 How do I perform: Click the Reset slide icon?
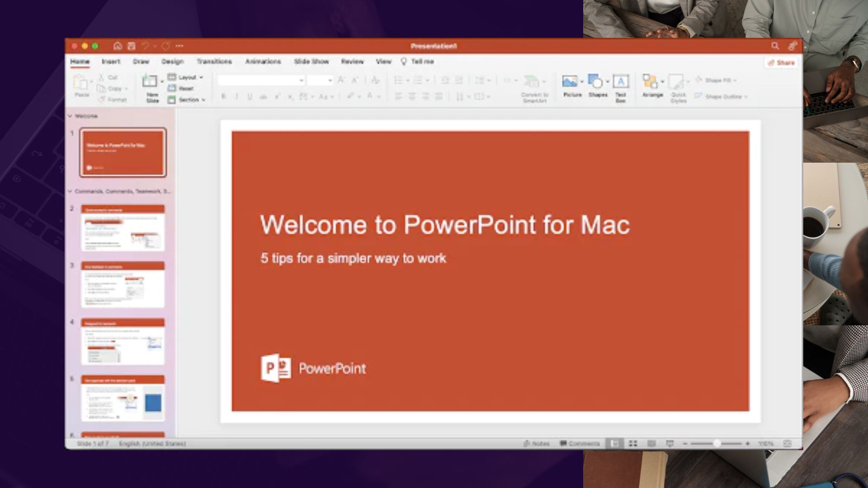(172, 88)
